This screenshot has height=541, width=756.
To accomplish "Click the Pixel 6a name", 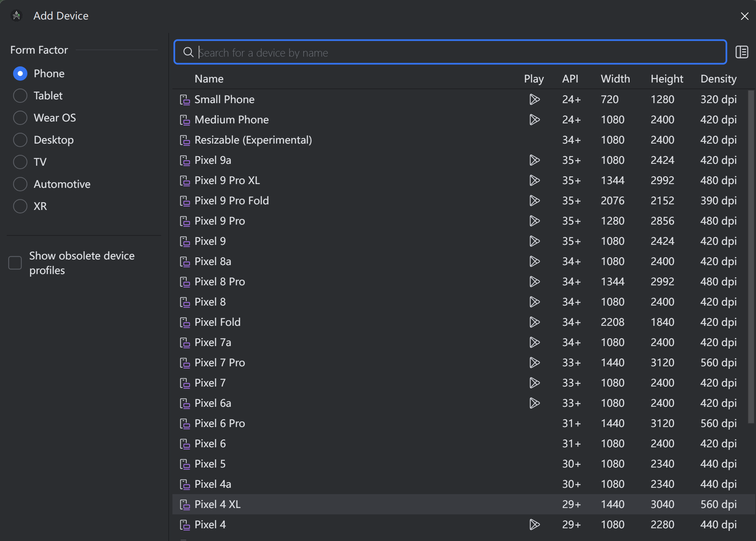I will pos(213,403).
